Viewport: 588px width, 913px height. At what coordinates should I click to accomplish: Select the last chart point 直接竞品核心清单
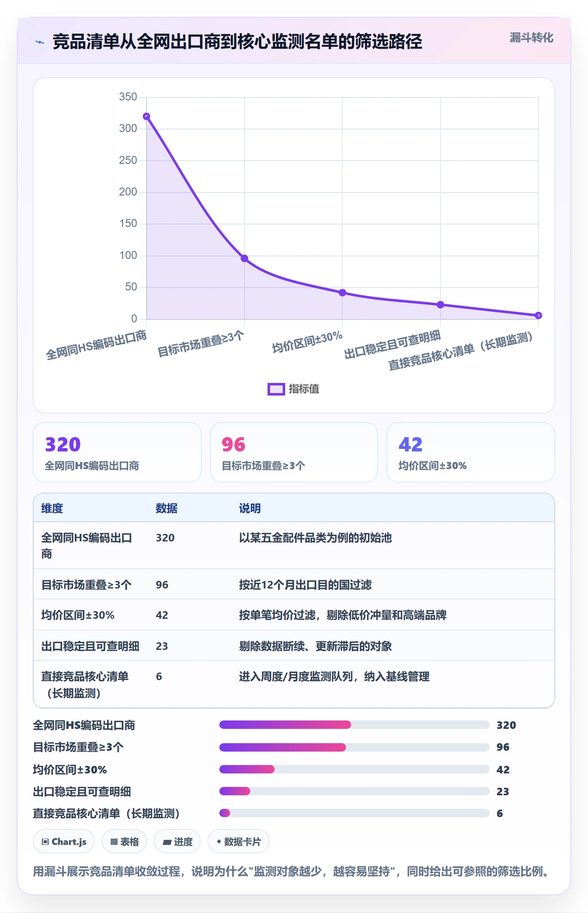pos(538,315)
